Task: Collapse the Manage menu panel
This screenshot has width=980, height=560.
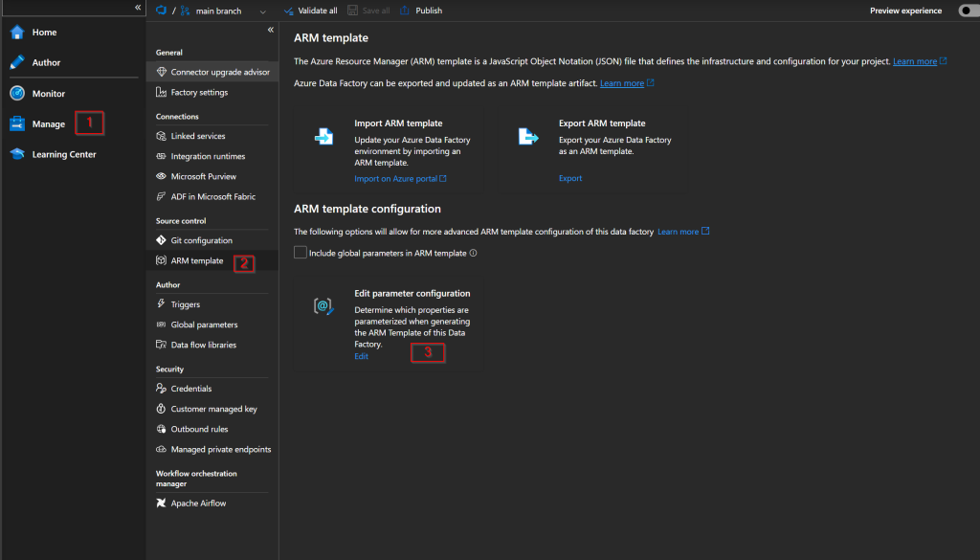Action: [270, 30]
